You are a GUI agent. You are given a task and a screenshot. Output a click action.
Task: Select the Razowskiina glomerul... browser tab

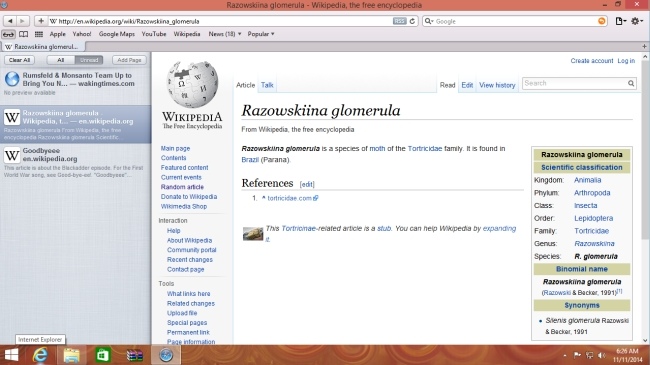43,46
